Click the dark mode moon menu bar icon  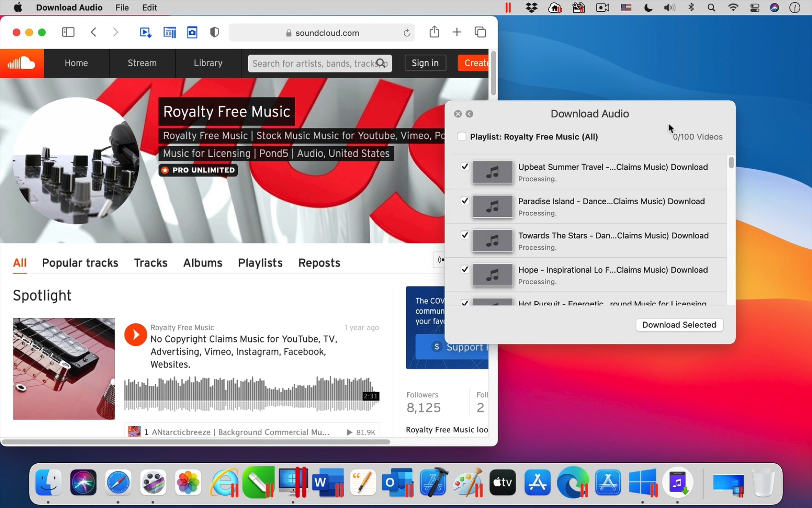[x=648, y=8]
